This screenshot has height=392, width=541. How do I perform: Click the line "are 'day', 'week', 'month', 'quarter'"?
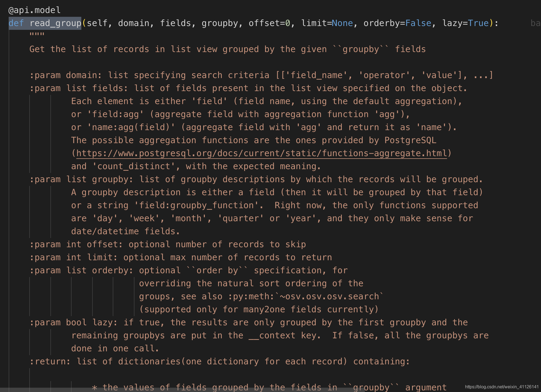272,219
